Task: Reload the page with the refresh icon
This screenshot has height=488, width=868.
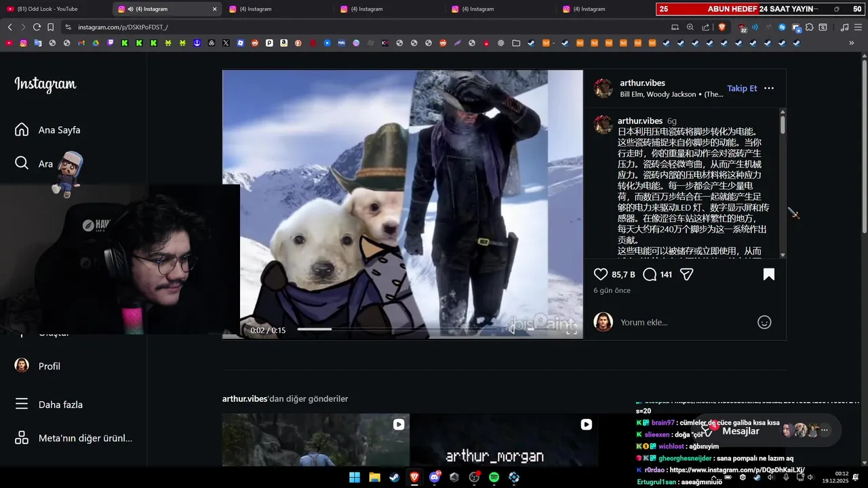Action: coord(37,27)
